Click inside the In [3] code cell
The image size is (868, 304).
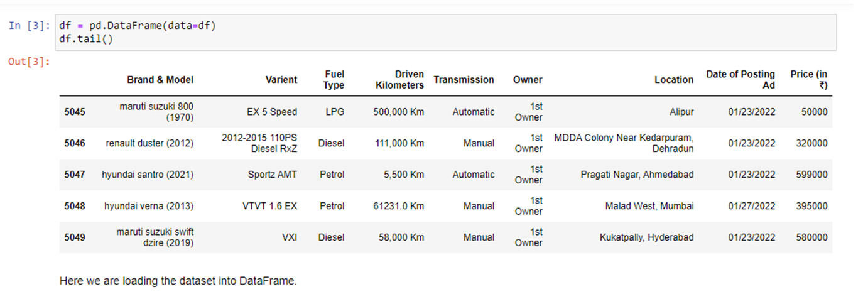tap(445, 32)
